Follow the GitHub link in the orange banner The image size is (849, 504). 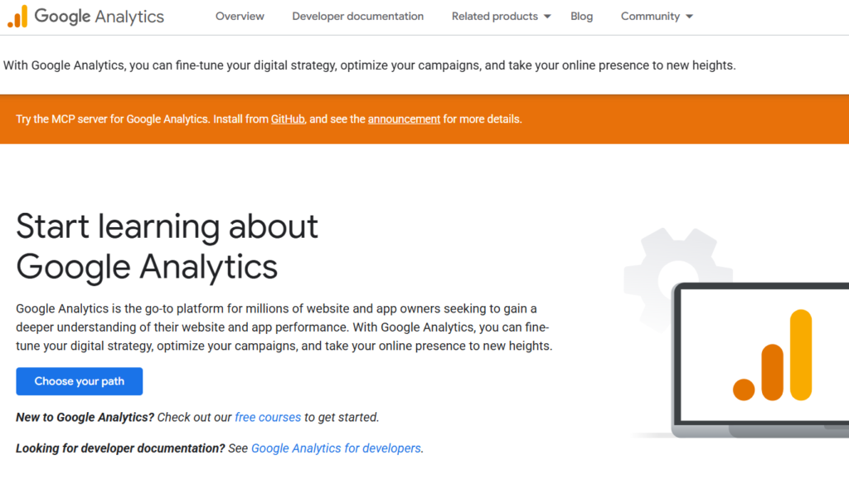click(x=288, y=119)
